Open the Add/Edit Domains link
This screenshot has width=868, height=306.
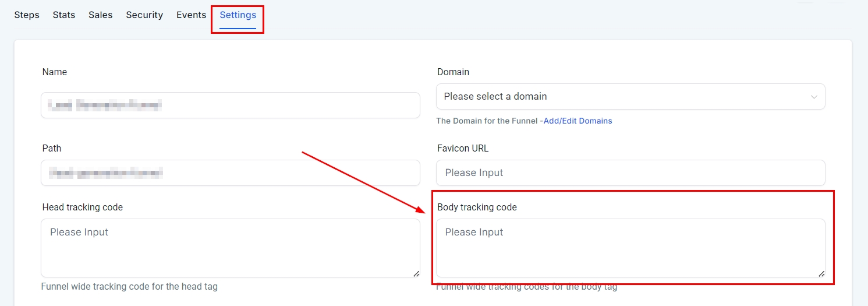(578, 121)
